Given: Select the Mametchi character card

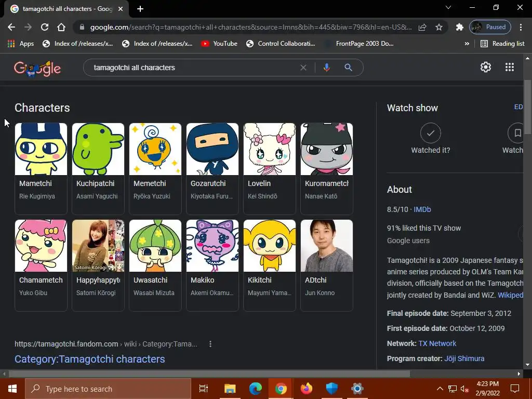Looking at the screenshot, I should pyautogui.click(x=41, y=169).
